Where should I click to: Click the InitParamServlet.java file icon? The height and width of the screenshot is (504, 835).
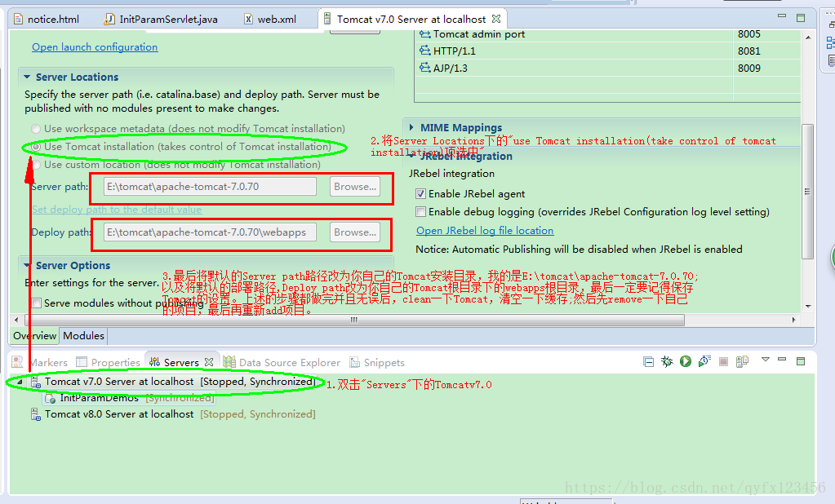pos(109,19)
